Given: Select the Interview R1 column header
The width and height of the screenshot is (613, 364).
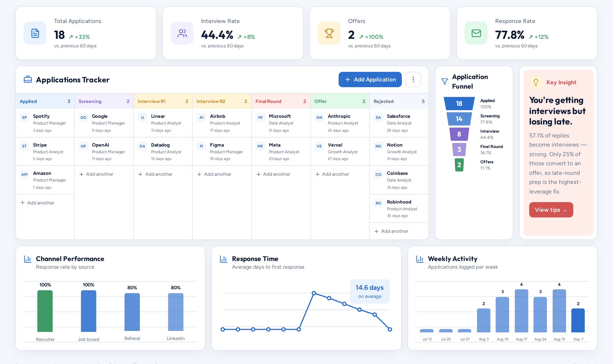Looking at the screenshot, I should [163, 101].
